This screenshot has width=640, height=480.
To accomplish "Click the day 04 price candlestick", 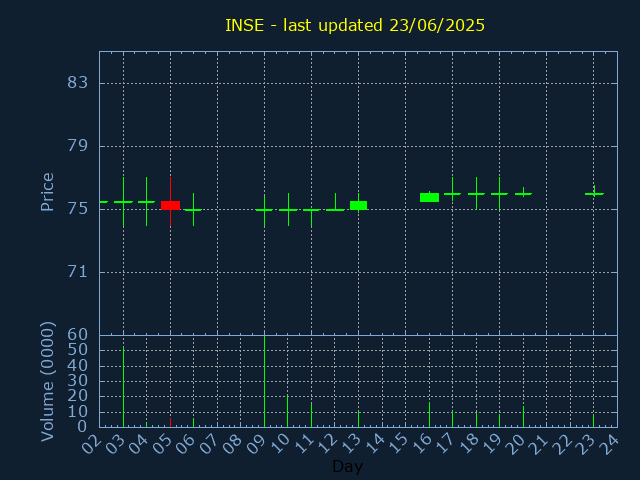I will click(147, 202).
